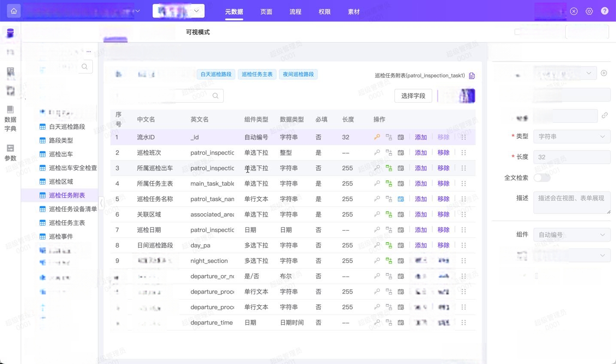Click the 巡检任务主表 tag
Screen dimensions: 616x364
[257, 74]
